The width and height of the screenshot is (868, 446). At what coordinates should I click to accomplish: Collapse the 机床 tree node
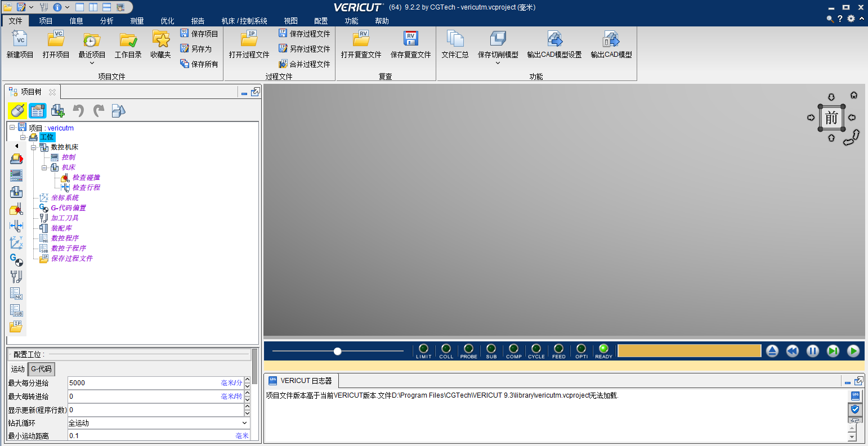44,168
